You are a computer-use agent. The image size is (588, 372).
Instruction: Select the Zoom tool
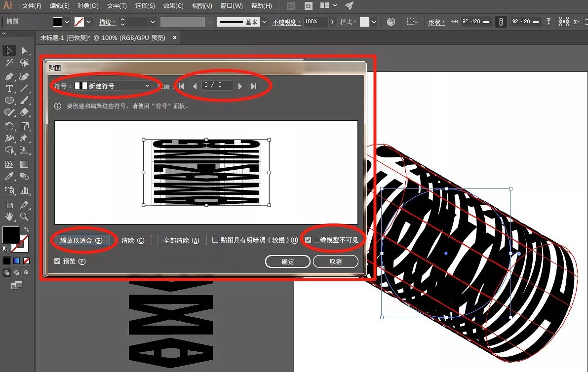tap(24, 216)
